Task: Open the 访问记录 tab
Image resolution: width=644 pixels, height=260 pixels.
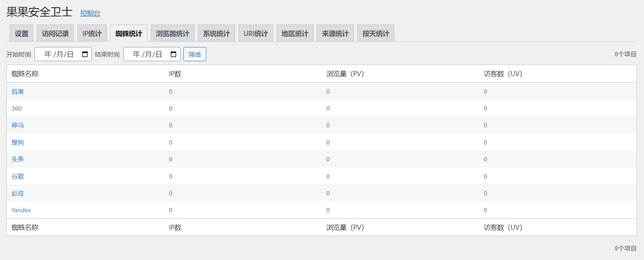Action: pos(55,33)
